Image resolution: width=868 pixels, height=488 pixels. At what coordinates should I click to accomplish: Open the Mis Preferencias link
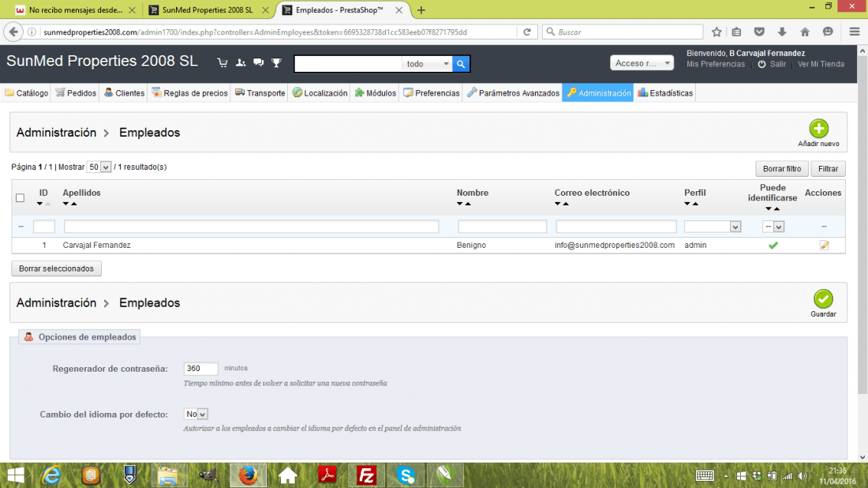(716, 64)
